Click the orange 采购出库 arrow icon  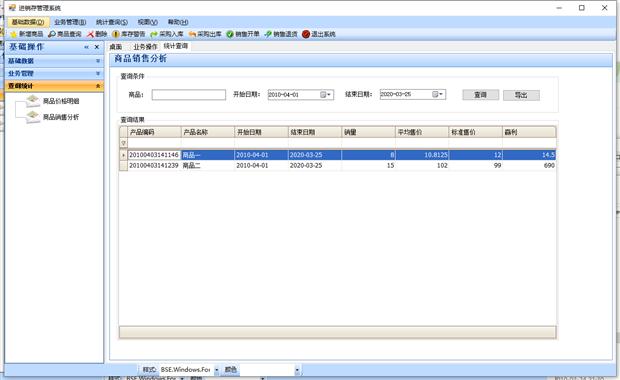pyautogui.click(x=192, y=34)
